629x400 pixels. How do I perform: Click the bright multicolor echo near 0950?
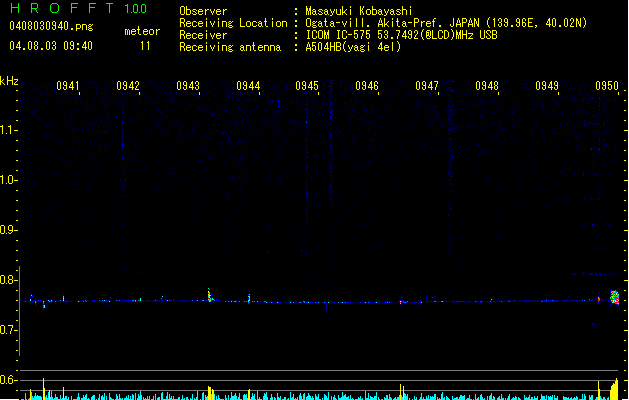pyautogui.click(x=615, y=297)
